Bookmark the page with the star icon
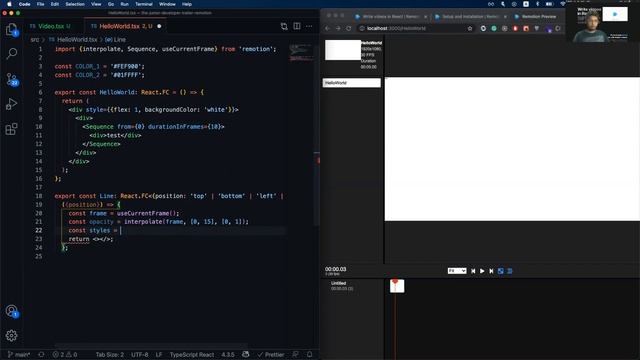The image size is (640, 360). (x=470, y=29)
